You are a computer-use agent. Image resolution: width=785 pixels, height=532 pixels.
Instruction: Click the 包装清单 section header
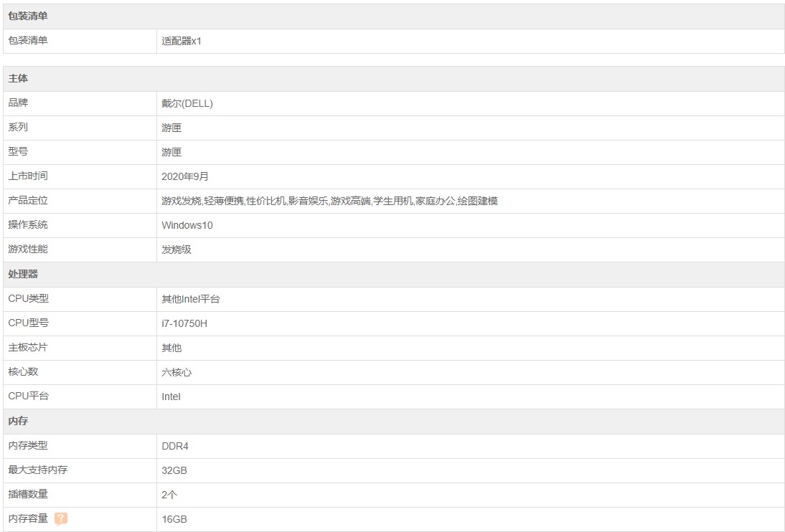click(x=28, y=16)
